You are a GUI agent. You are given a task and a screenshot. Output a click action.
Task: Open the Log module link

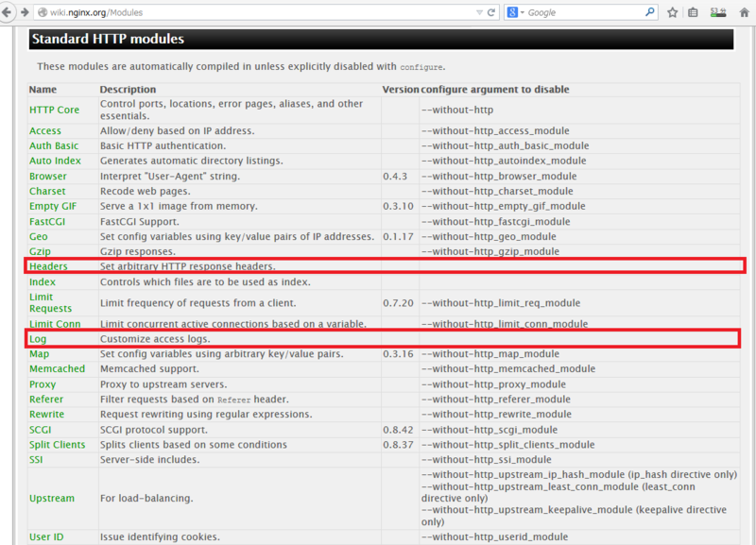38,339
